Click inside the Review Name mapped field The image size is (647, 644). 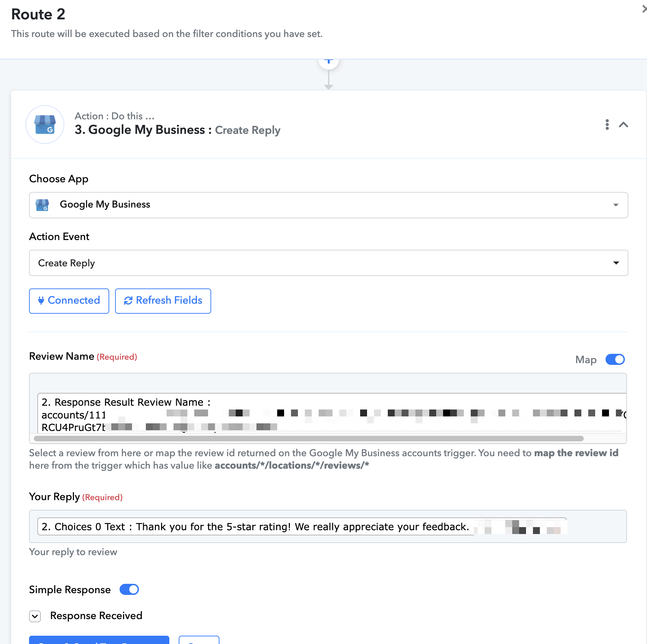331,413
